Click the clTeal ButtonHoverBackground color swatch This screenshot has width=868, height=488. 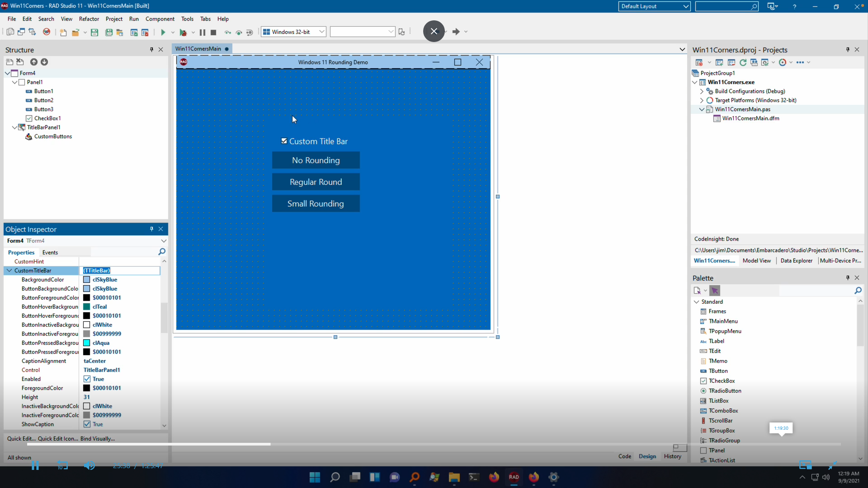pyautogui.click(x=87, y=307)
